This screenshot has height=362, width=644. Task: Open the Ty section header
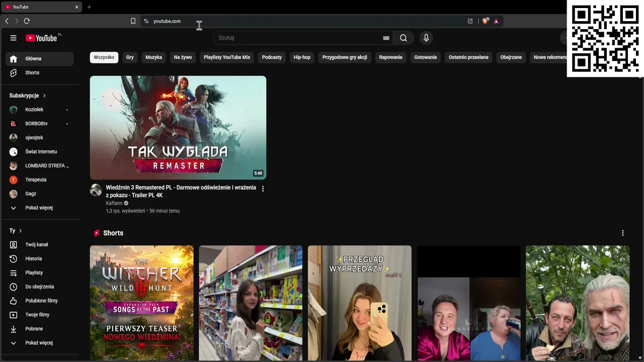16,231
